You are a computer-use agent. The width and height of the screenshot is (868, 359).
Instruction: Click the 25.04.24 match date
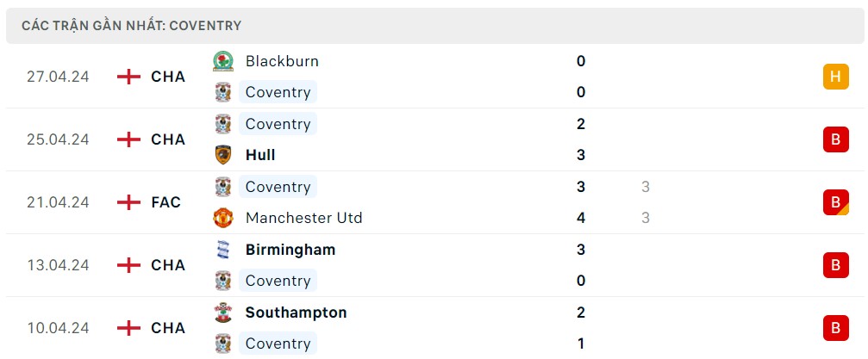[59, 139]
